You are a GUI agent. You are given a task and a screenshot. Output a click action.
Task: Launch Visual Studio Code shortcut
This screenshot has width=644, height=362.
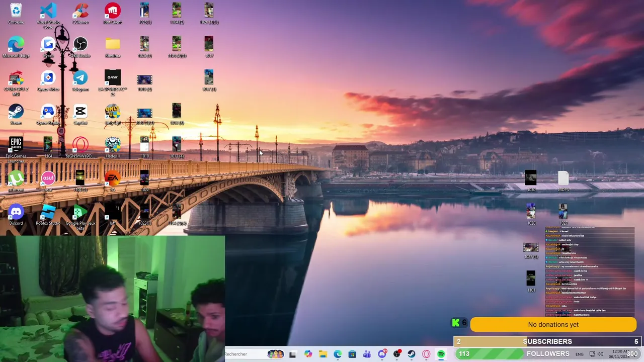point(48,16)
